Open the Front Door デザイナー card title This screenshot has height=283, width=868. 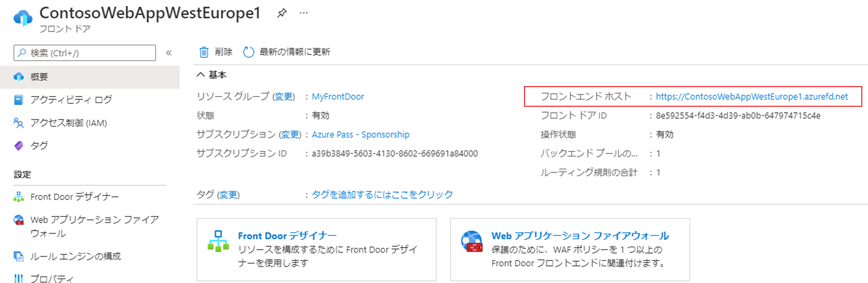[287, 236]
